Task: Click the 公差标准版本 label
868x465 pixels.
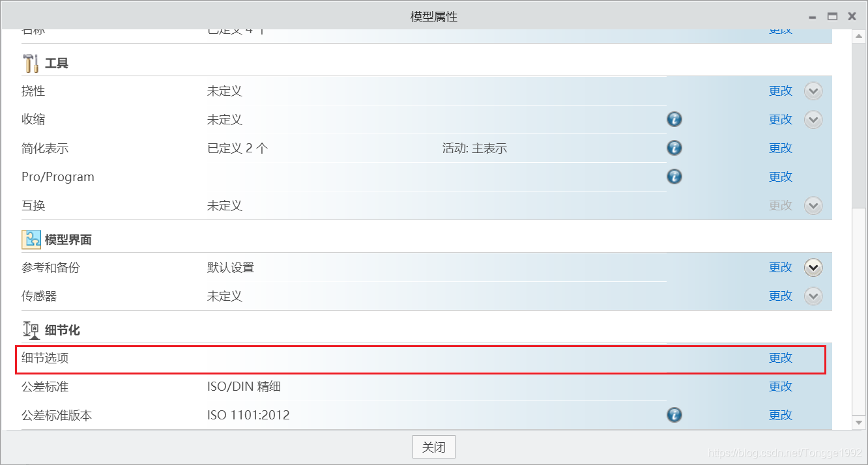Action: coord(57,416)
